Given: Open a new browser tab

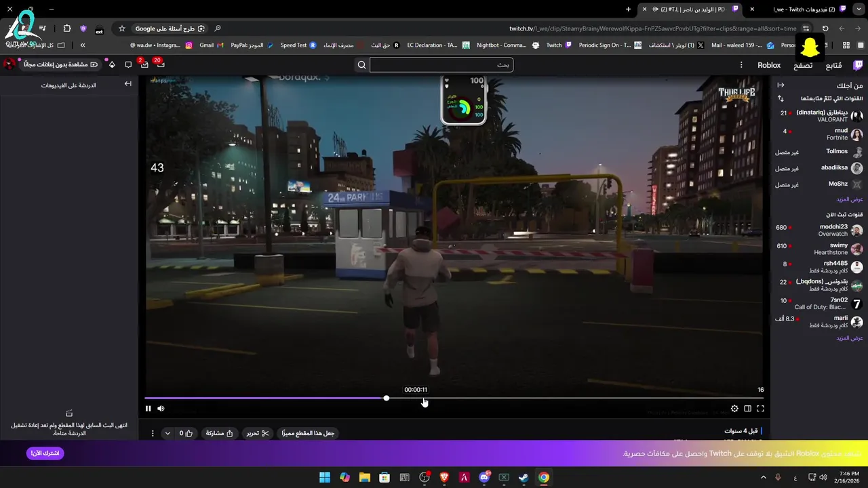Looking at the screenshot, I should click(628, 9).
